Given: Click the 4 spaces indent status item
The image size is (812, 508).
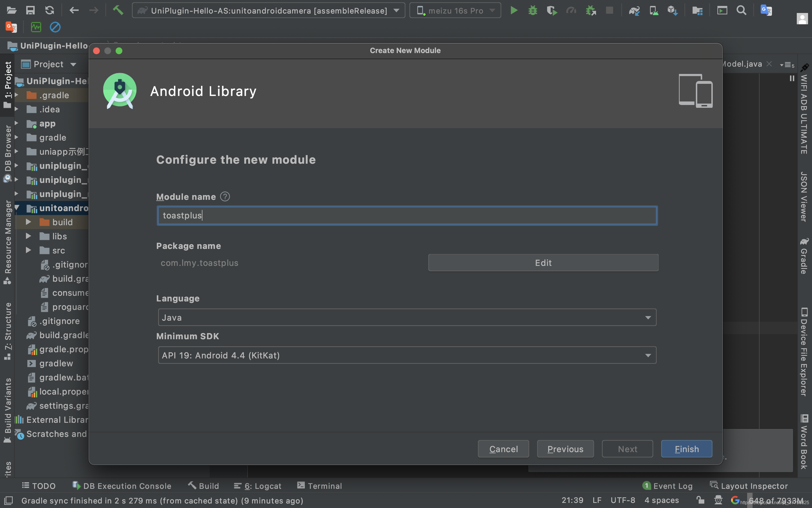Looking at the screenshot, I should pos(662,500).
